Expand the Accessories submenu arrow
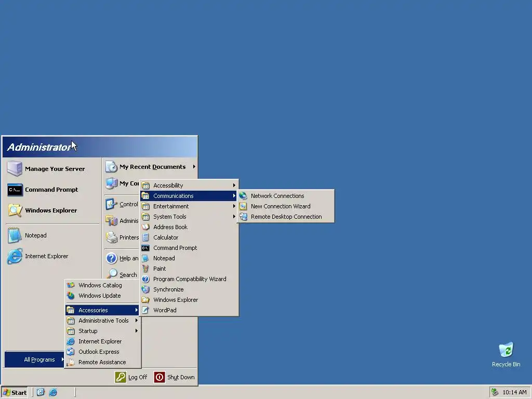 pos(137,310)
